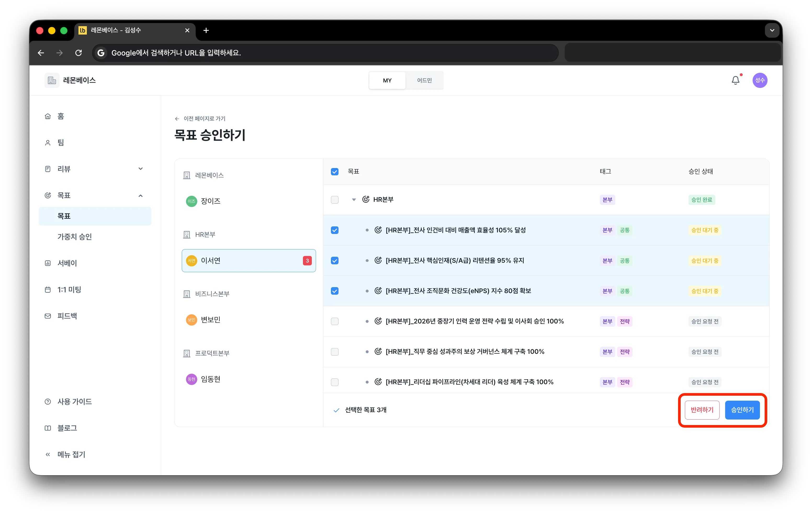
Task: Reload the browser page
Action: (x=78, y=53)
